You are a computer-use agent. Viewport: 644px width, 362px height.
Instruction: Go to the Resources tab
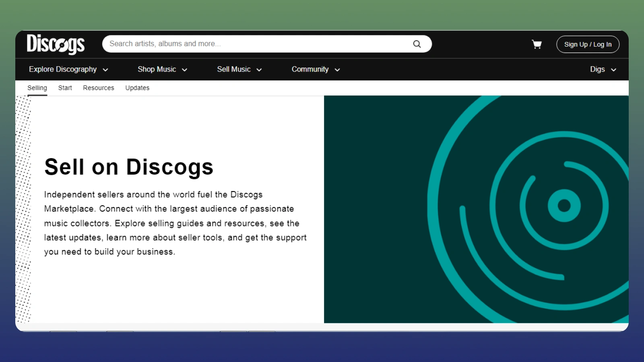point(99,88)
